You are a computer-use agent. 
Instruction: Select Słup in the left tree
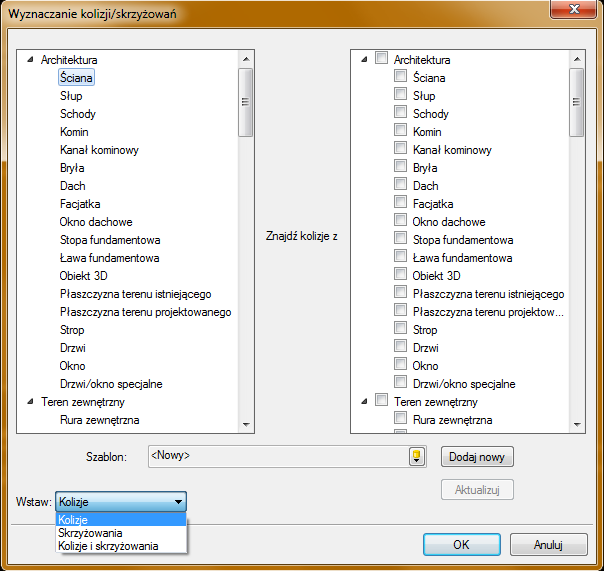pos(71,96)
